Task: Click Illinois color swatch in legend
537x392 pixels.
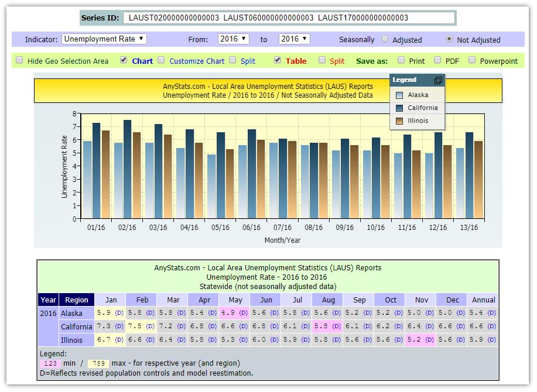Action: [x=399, y=121]
